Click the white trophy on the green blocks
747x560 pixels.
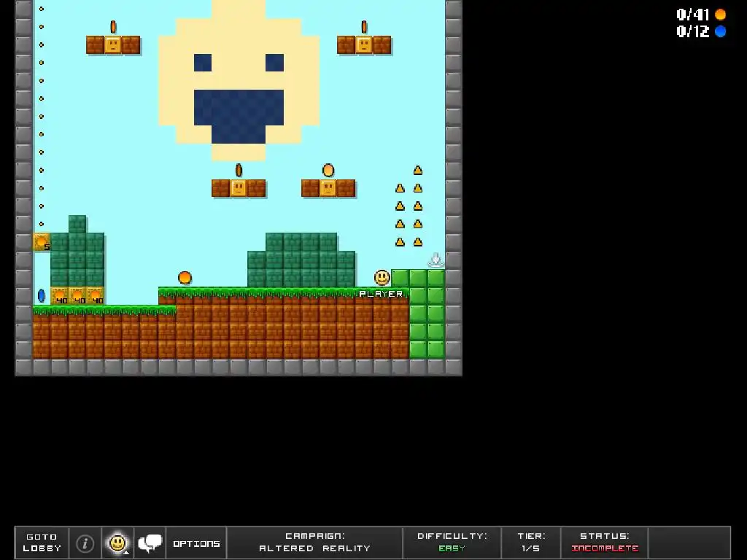[436, 260]
